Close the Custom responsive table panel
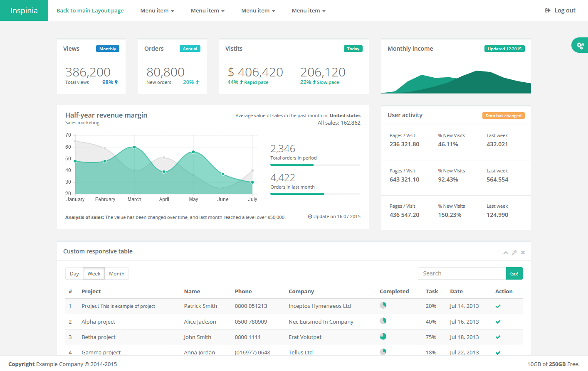 523,252
